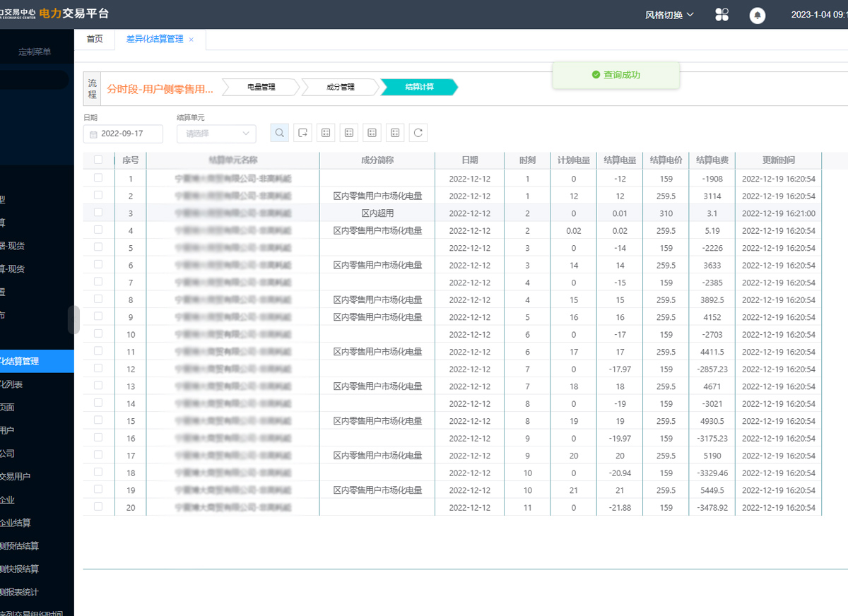The height and width of the screenshot is (616, 848).
Task: Click the 结算电量 column header
Action: click(x=620, y=160)
